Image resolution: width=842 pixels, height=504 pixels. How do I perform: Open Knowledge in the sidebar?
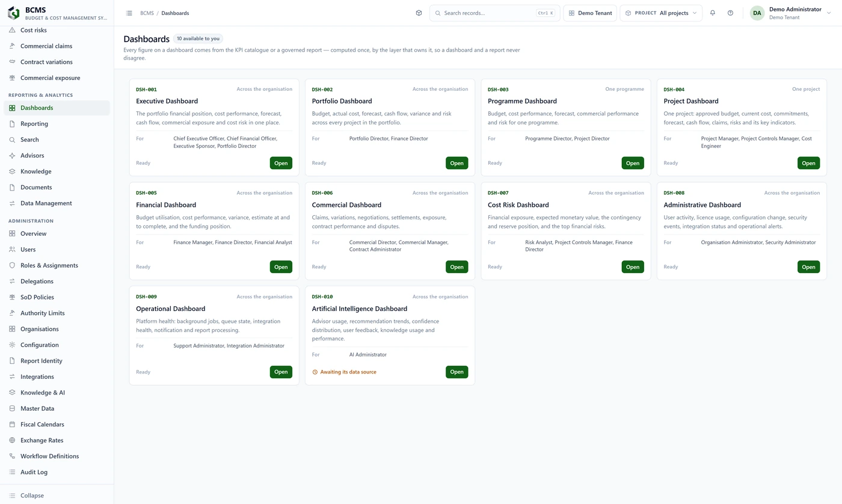pos(57,171)
